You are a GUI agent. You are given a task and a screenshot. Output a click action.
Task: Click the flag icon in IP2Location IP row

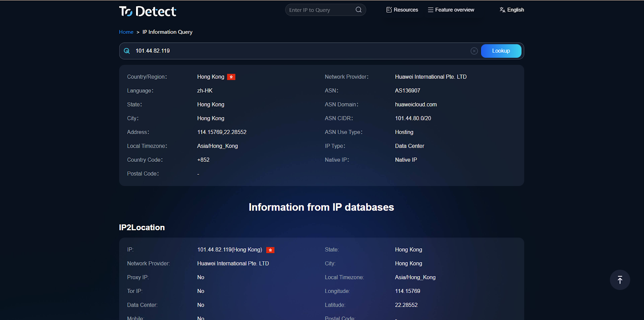point(270,250)
